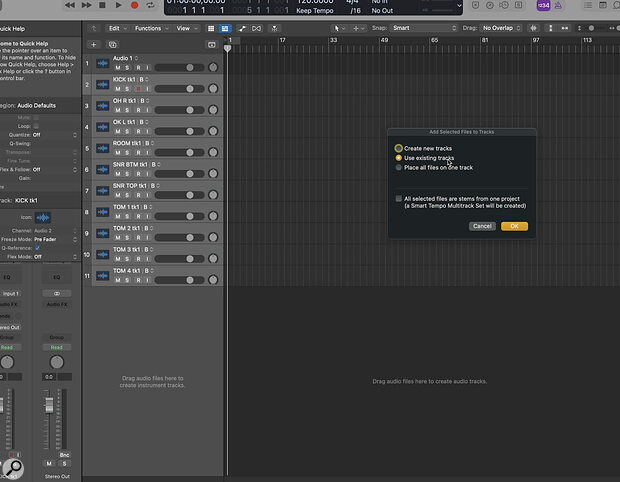Open the left-click pointer tool menu

pyautogui.click(x=339, y=28)
